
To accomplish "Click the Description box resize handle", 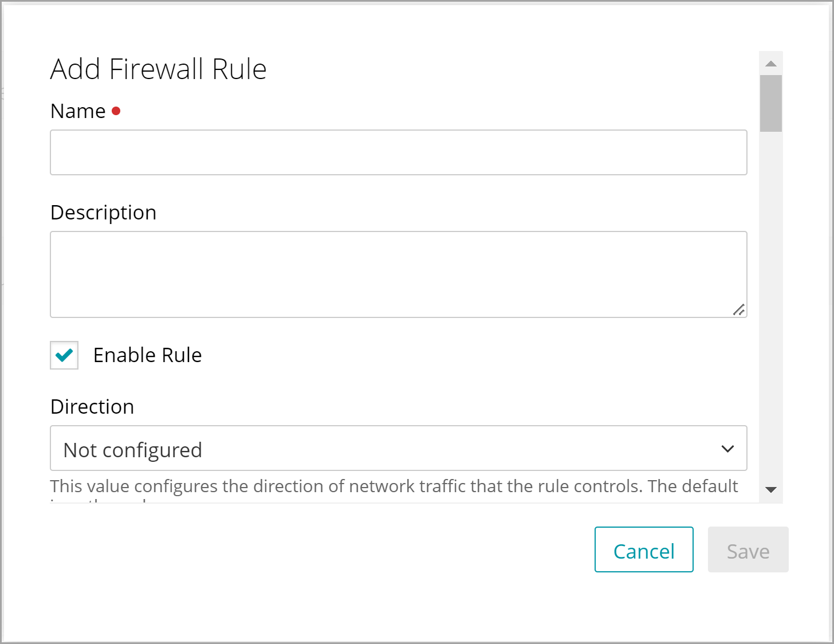I will coord(739,310).
